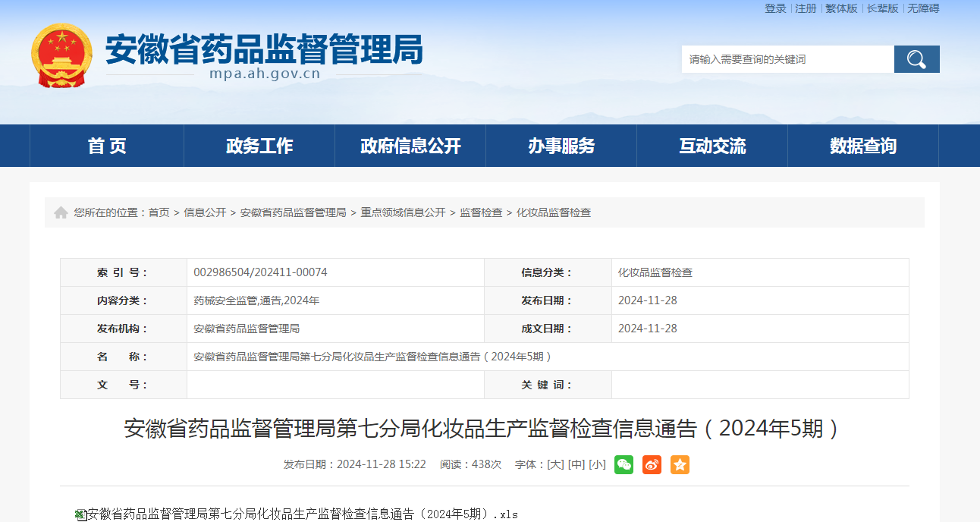Viewport: 980px width, 522px height.
Task: Switch to 长辈版 version
Action: point(882,8)
